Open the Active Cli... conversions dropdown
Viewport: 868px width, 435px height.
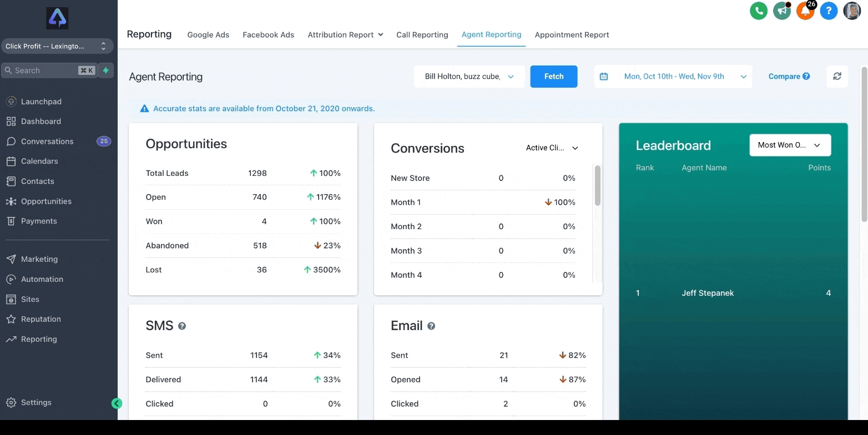point(552,148)
